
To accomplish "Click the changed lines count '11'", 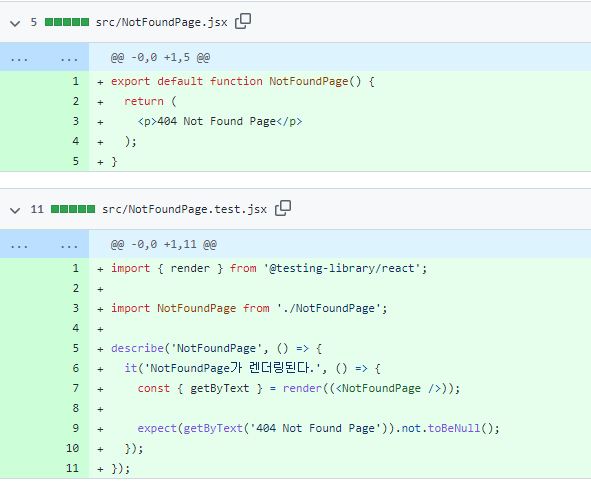I will pyautogui.click(x=37, y=209).
